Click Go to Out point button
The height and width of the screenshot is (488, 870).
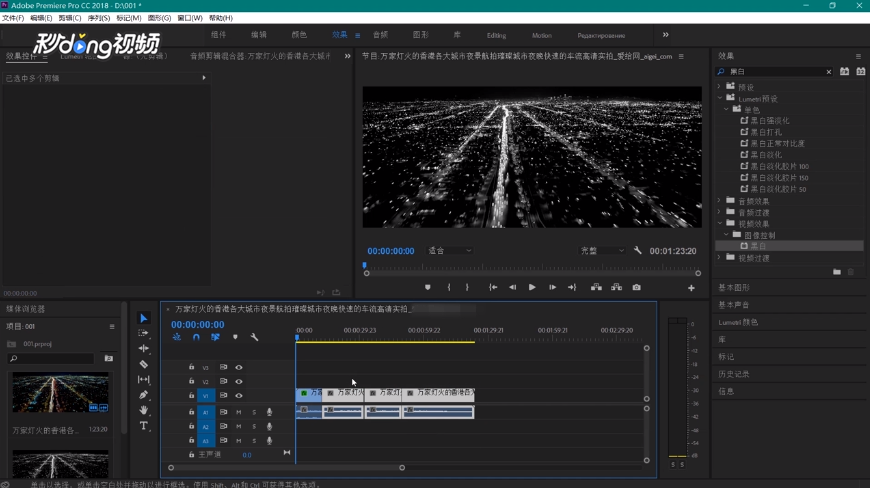(572, 287)
